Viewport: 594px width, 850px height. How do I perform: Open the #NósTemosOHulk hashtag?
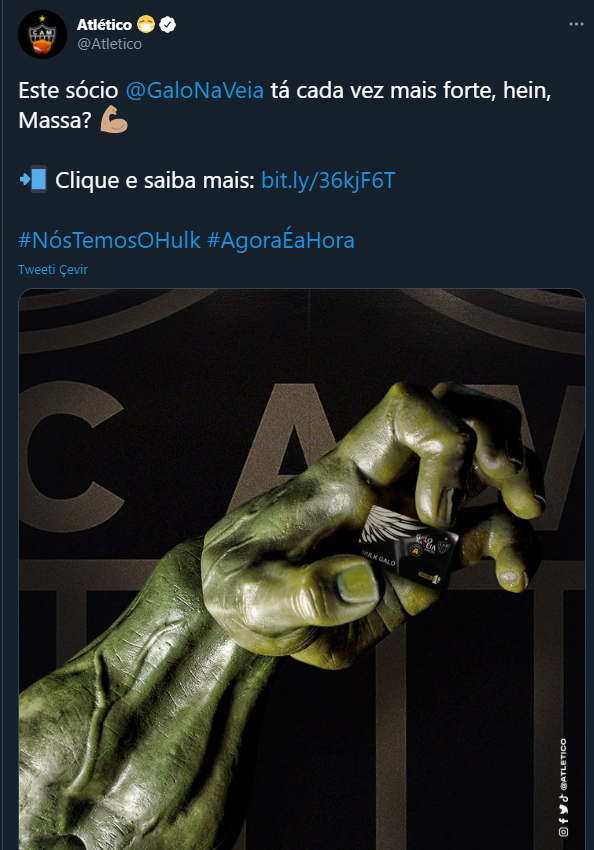tap(109, 240)
